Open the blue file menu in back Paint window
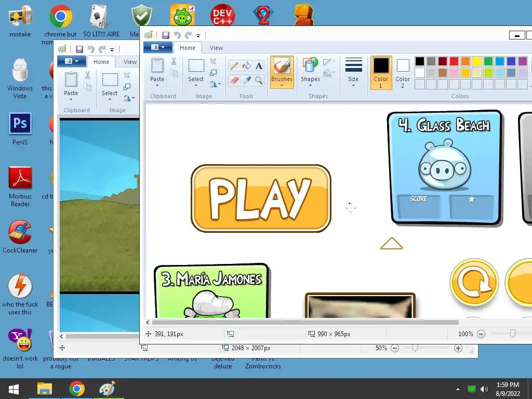Viewport: 532px width, 399px height. 72,61
